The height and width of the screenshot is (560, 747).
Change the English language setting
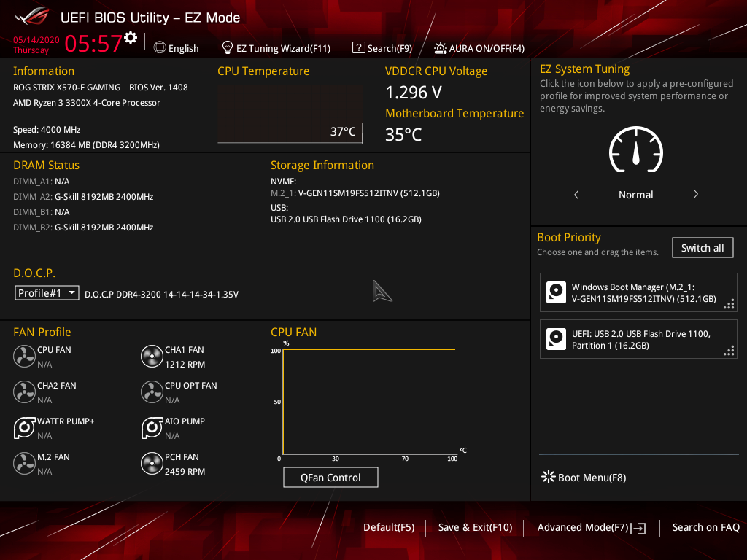(183, 48)
